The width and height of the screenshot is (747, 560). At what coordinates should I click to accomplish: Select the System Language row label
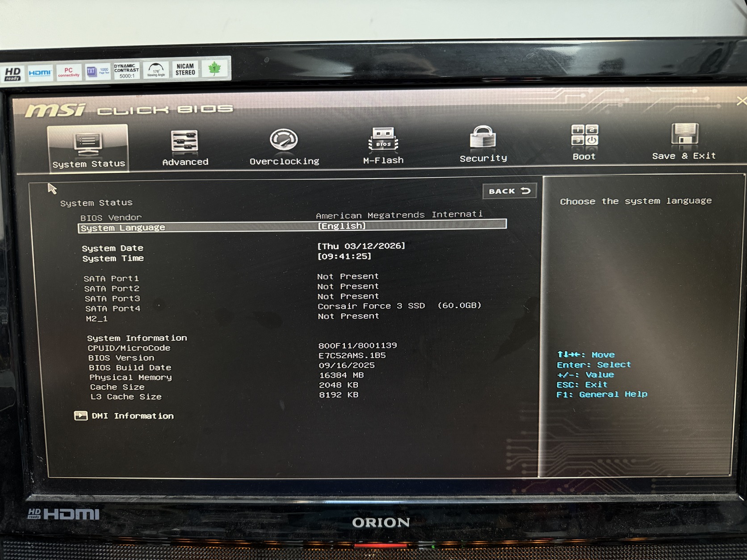click(x=123, y=228)
